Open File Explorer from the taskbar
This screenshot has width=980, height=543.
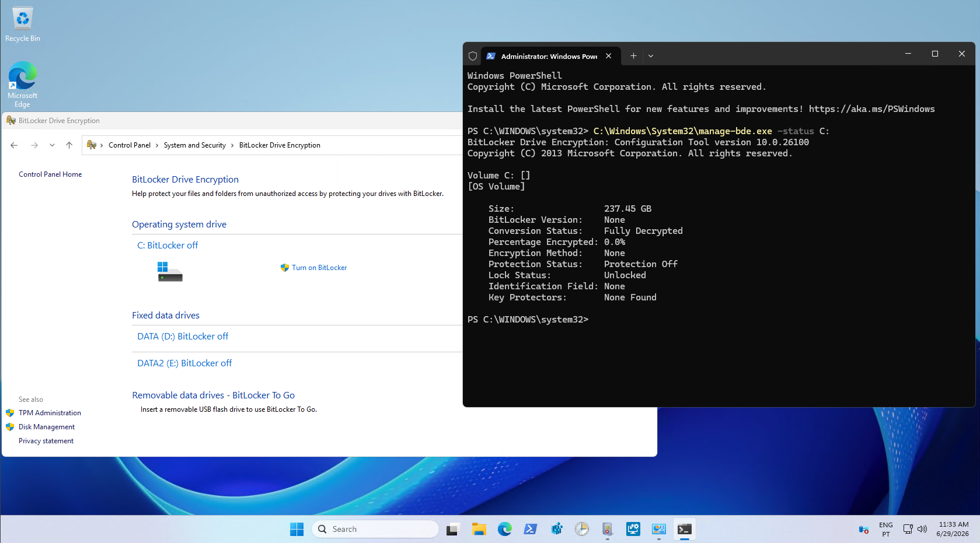tap(479, 529)
